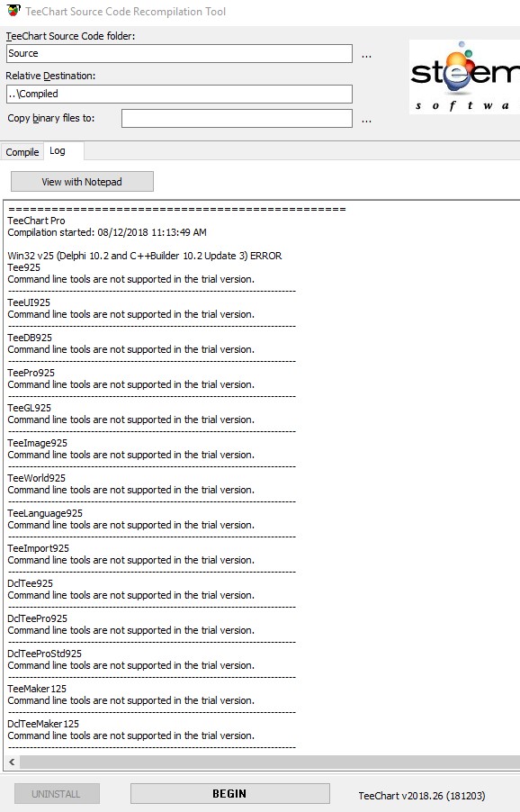520x812 pixels.
Task: Switch to the Compile tab
Action: tap(22, 152)
